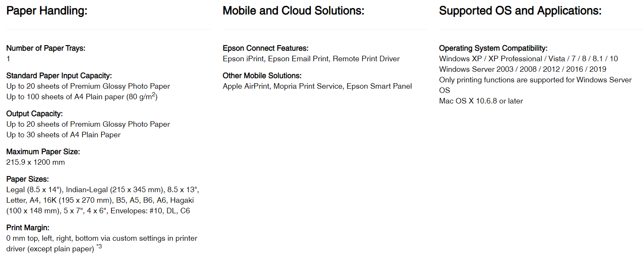The image size is (644, 261).
Task: Click the Paper Handling heading
Action: [x=47, y=11]
